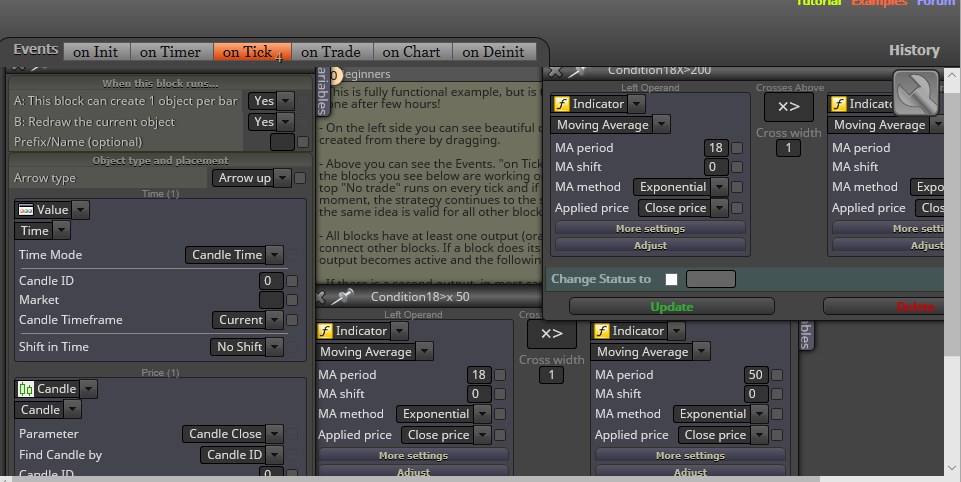Open Moving Average dropdown in Condition18X>200 left operand
Image resolution: width=961 pixels, height=482 pixels.
tap(610, 125)
